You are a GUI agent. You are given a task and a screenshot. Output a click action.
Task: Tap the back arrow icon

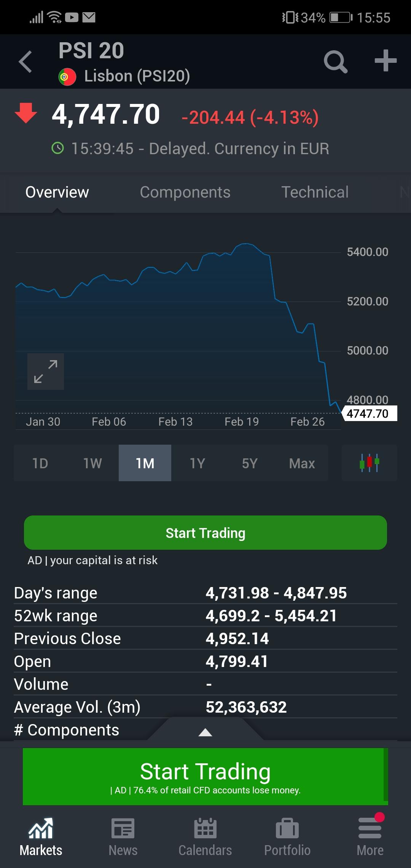[25, 62]
